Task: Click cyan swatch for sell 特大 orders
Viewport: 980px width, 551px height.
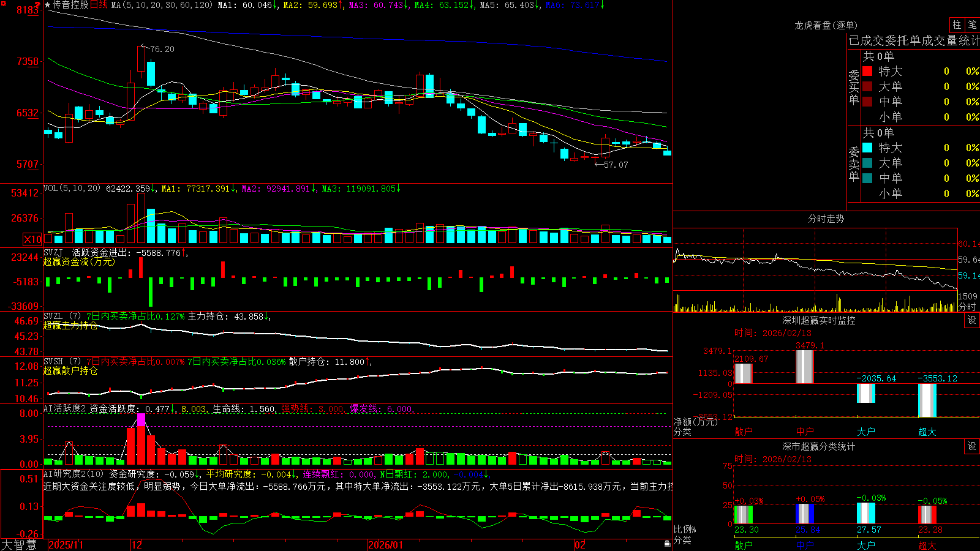Action: (867, 148)
